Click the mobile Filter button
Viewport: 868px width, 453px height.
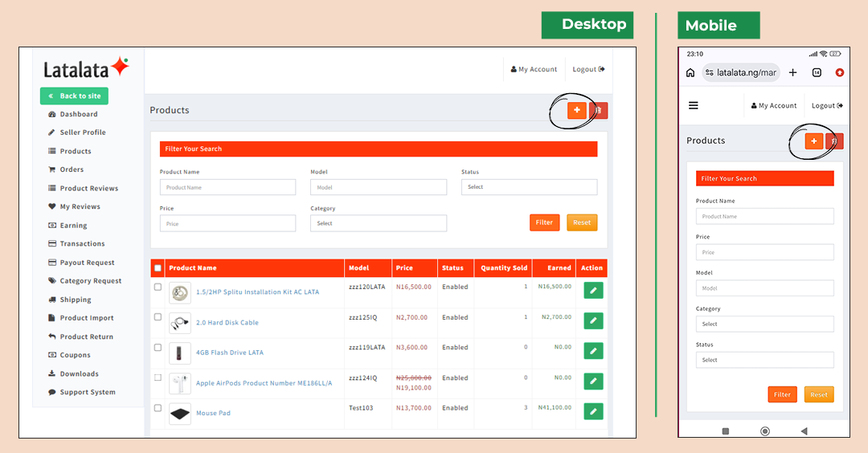coord(782,394)
